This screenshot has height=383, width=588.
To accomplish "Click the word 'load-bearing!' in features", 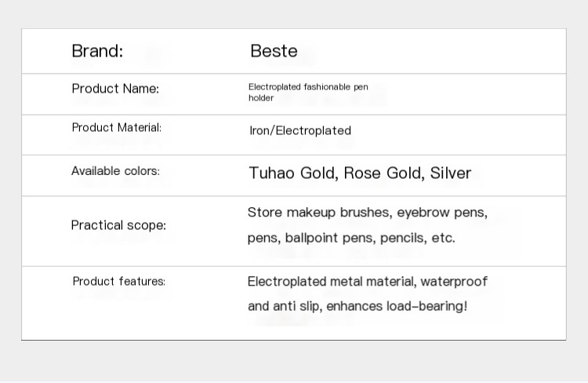I will (426, 306).
